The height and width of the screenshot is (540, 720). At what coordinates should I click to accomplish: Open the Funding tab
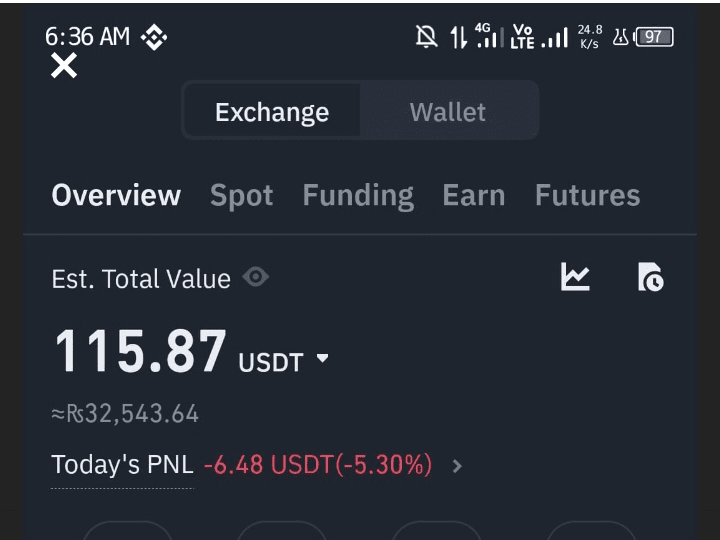(x=358, y=197)
